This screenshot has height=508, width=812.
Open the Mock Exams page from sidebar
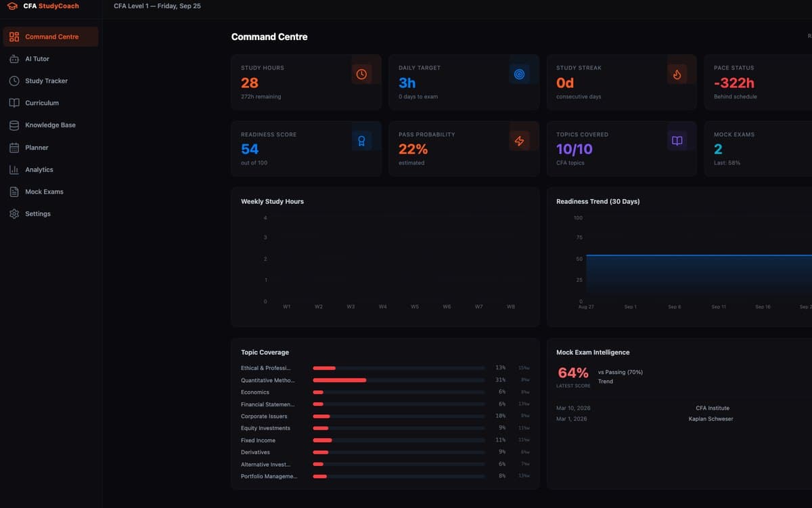pos(51,192)
